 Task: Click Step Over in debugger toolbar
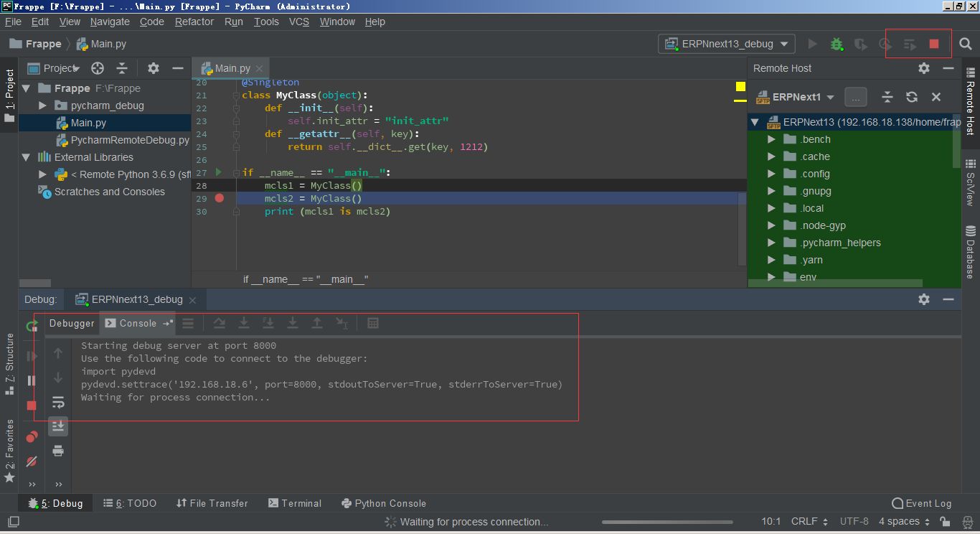click(220, 324)
